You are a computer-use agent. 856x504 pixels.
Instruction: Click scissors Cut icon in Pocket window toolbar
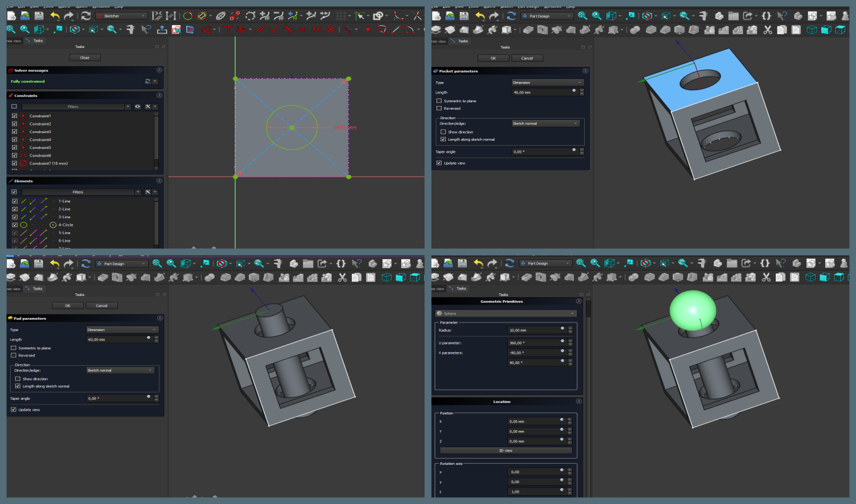point(768,29)
